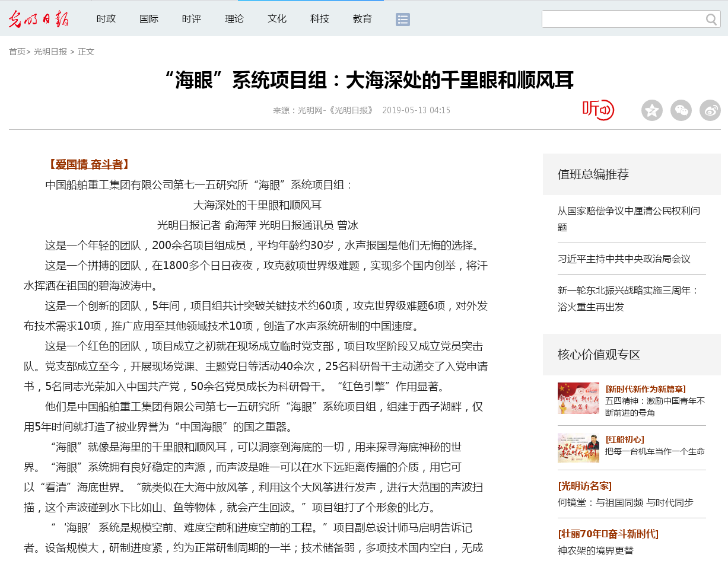Focus the site search input field
Screen dimensions: 728x561
[623, 19]
